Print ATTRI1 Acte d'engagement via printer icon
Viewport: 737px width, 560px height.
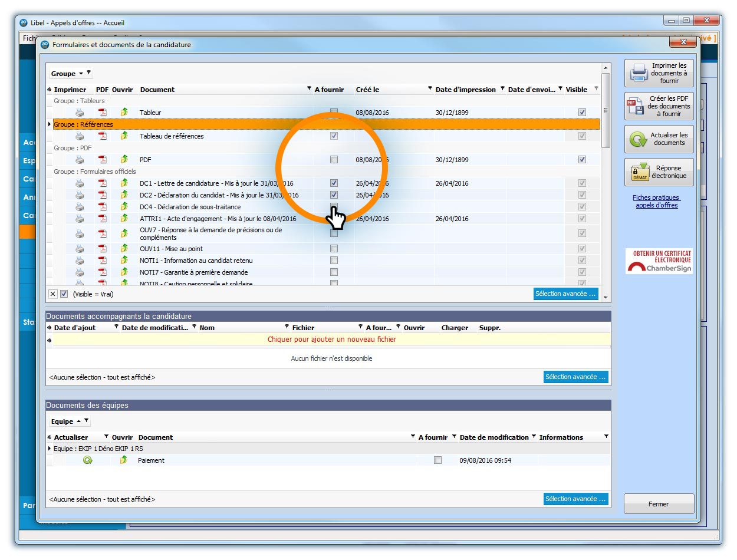point(80,219)
